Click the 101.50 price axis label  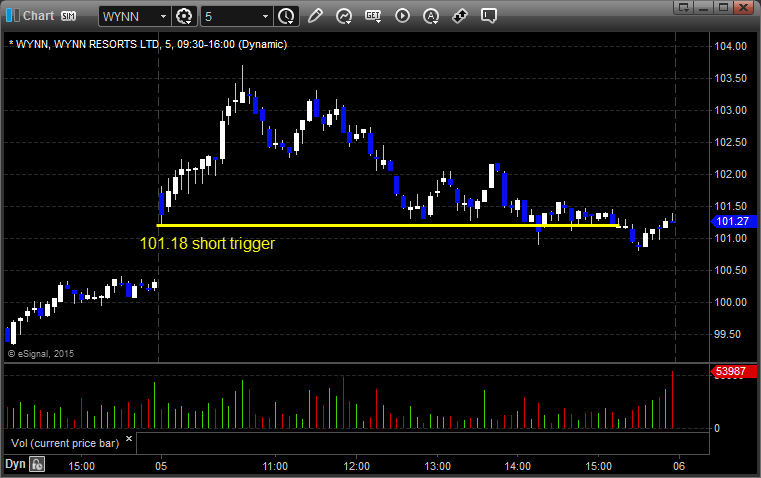coord(730,207)
